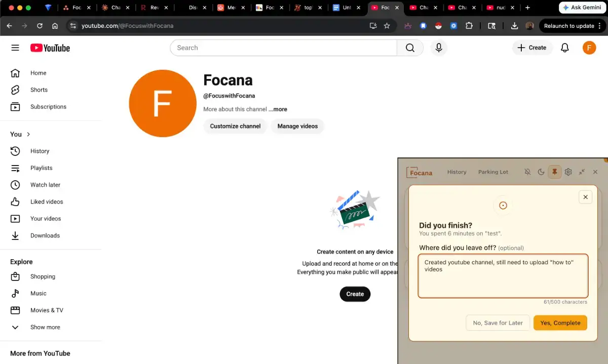
Task: Open browser Downloads icon
Action: (x=514, y=26)
